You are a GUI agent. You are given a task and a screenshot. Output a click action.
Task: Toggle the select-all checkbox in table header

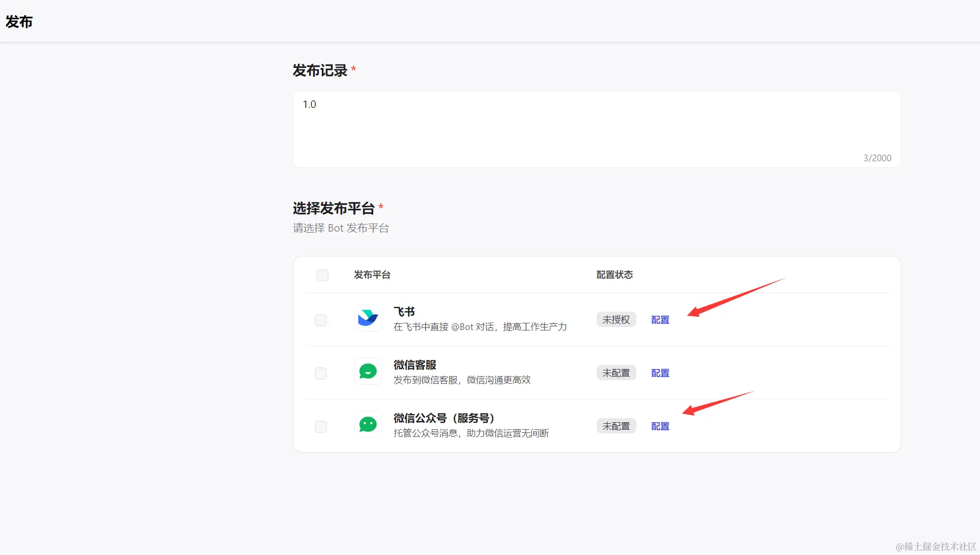point(322,275)
